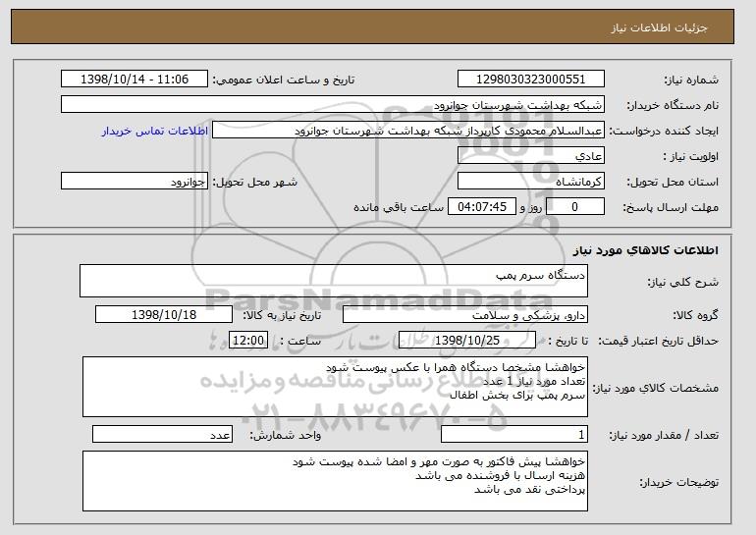The height and width of the screenshot is (535, 756).
Task: Click label شهر محل تحویل
Action: pos(255,182)
